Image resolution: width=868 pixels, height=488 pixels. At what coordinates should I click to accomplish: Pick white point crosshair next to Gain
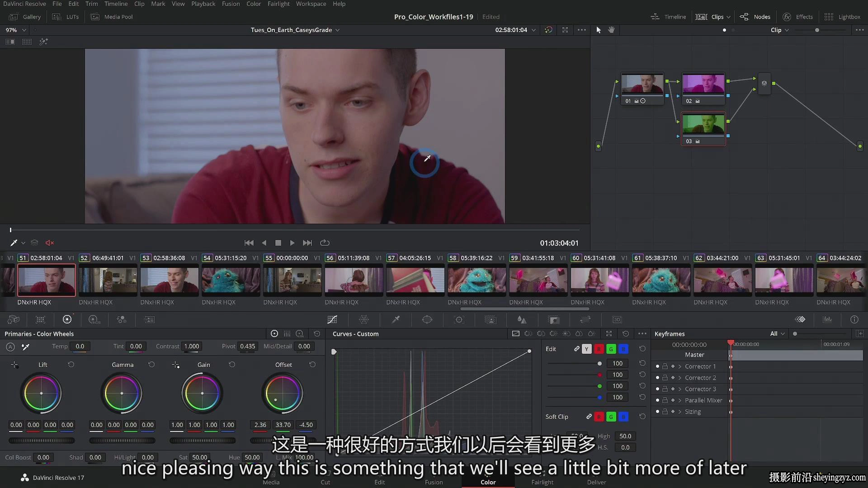point(175,365)
